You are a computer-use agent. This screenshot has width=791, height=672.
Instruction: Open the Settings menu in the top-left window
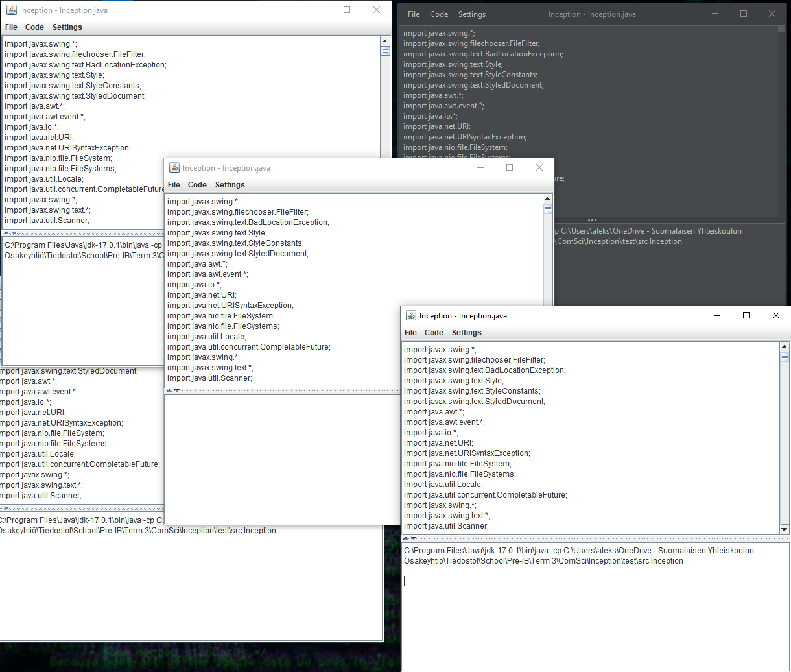(x=67, y=27)
